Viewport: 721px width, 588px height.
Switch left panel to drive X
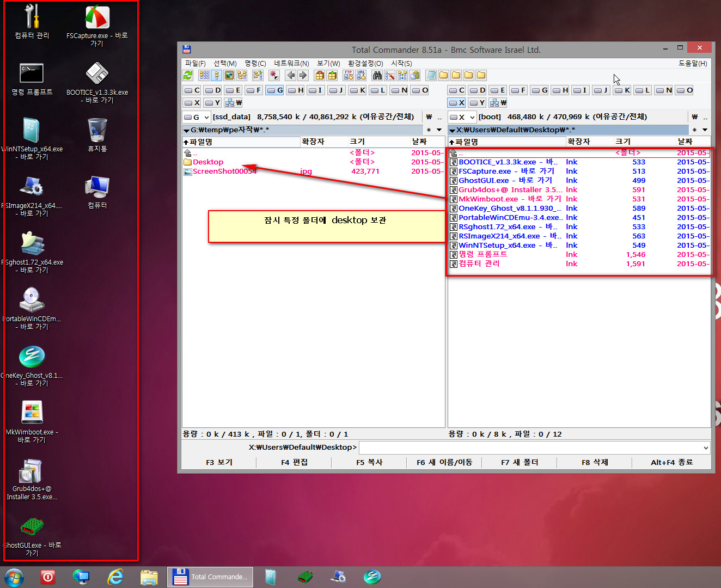(x=192, y=102)
